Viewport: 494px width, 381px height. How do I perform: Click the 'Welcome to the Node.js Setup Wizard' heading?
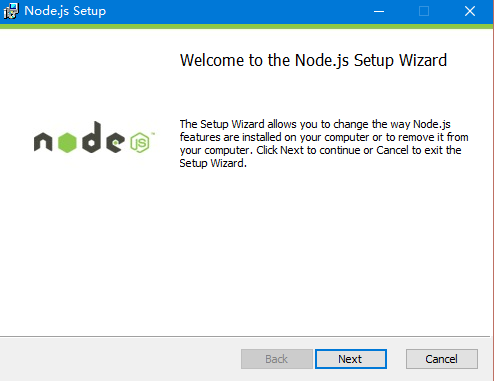(x=313, y=61)
